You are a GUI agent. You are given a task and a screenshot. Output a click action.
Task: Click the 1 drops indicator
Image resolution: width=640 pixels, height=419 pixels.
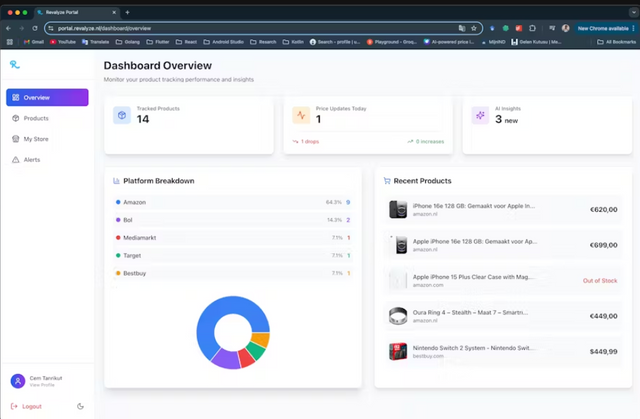coord(306,142)
